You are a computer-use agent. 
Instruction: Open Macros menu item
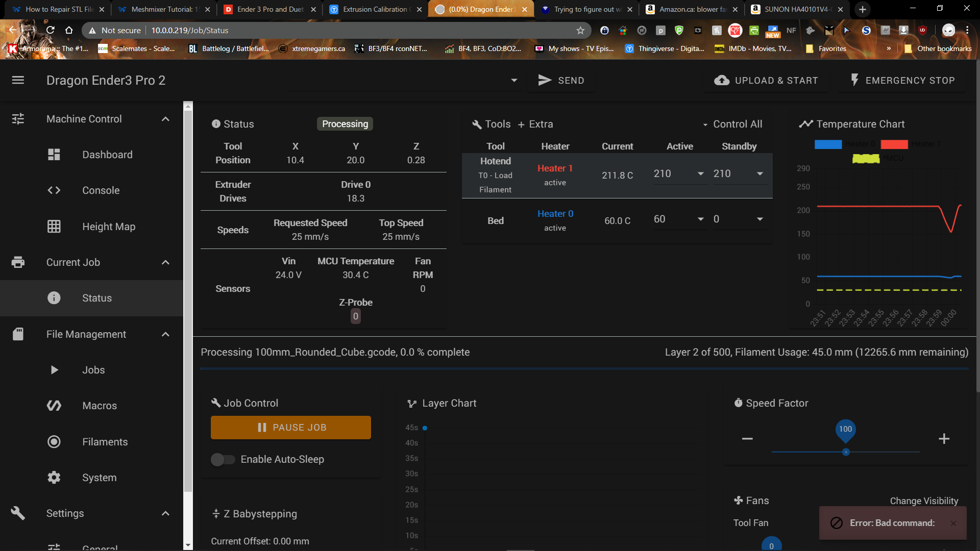92,406
